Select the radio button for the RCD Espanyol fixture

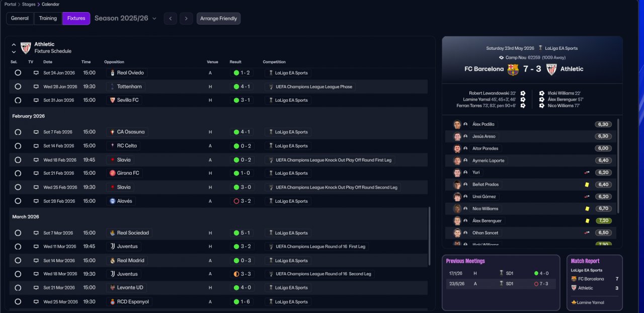tap(18, 302)
